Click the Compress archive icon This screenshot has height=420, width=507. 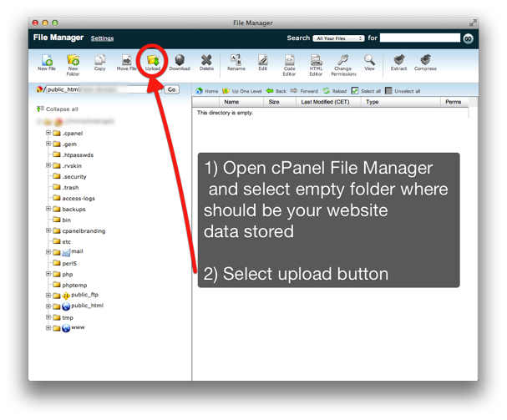coord(425,60)
